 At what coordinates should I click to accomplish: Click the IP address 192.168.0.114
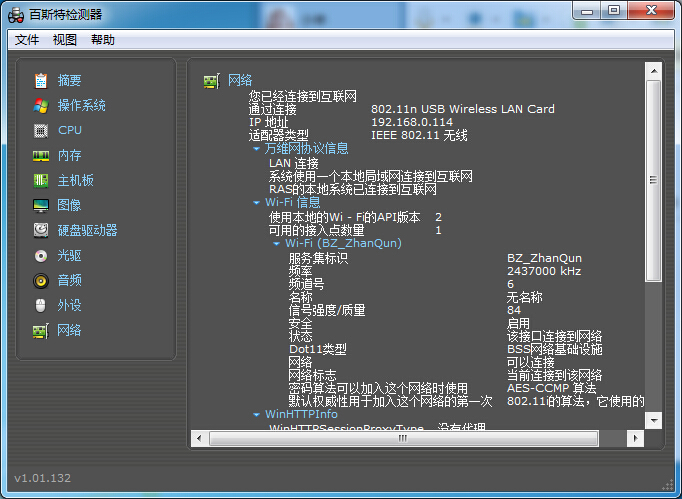tap(412, 122)
